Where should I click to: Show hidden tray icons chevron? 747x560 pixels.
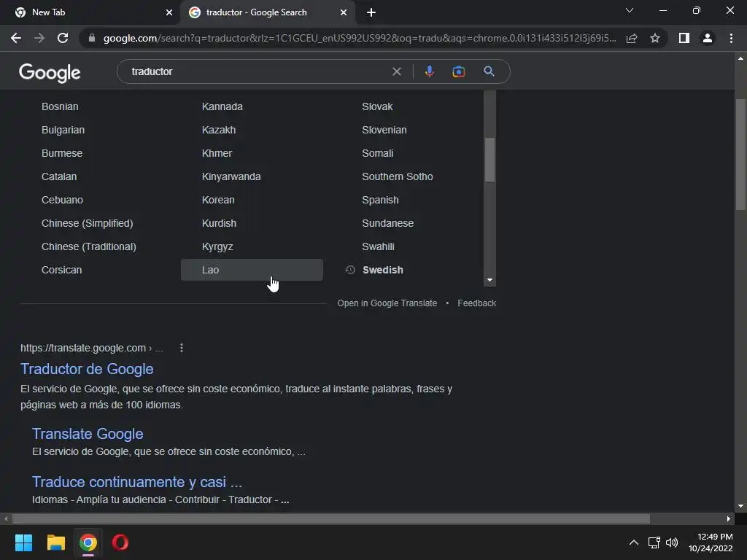[634, 542]
